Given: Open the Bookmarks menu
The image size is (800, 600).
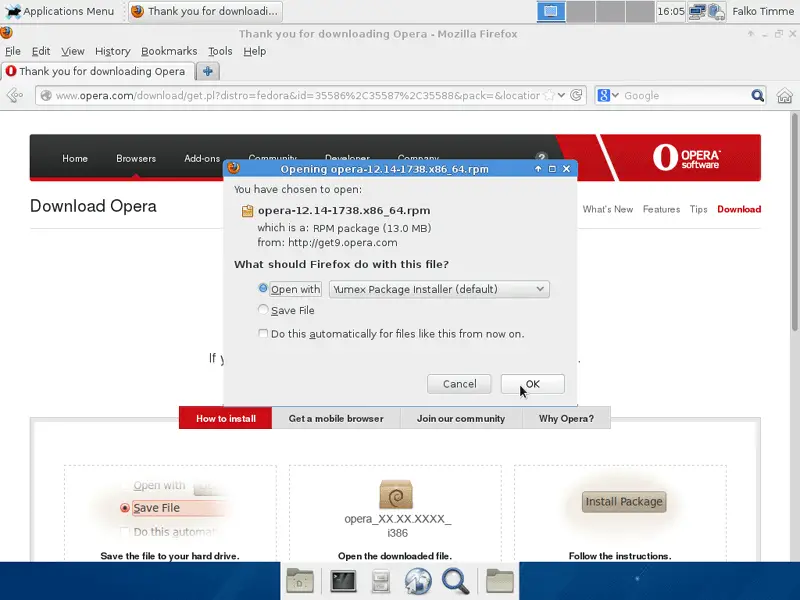Looking at the screenshot, I should (169, 51).
